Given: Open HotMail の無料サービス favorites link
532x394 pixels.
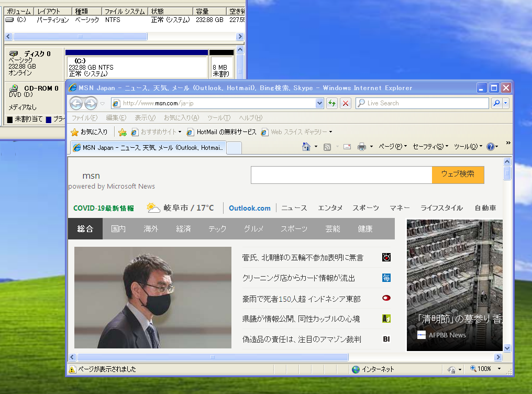Looking at the screenshot, I should point(222,132).
